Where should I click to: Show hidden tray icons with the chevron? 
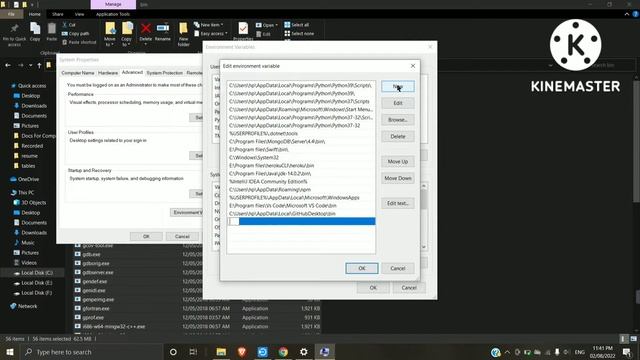[507, 352]
